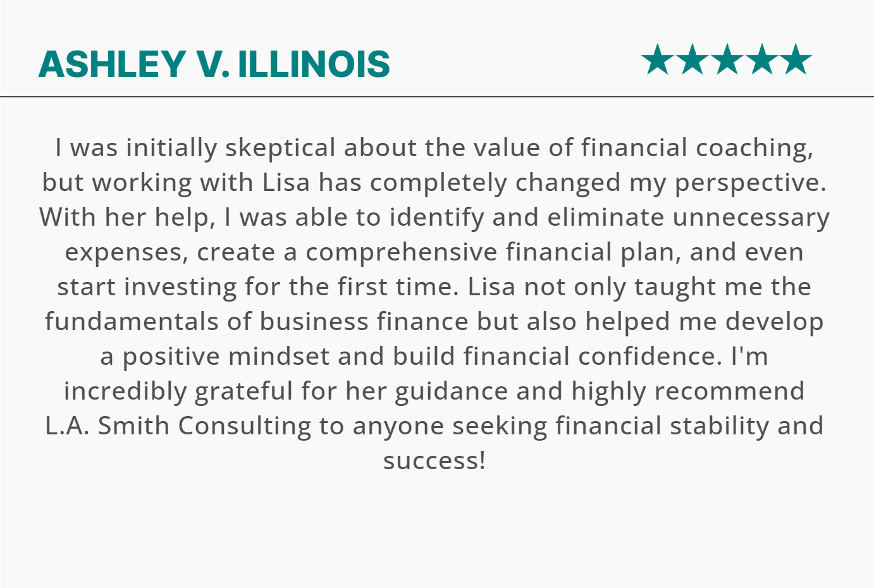Select the fourth rating star
Viewport: 874px width, 588px height.
pyautogui.click(x=761, y=59)
